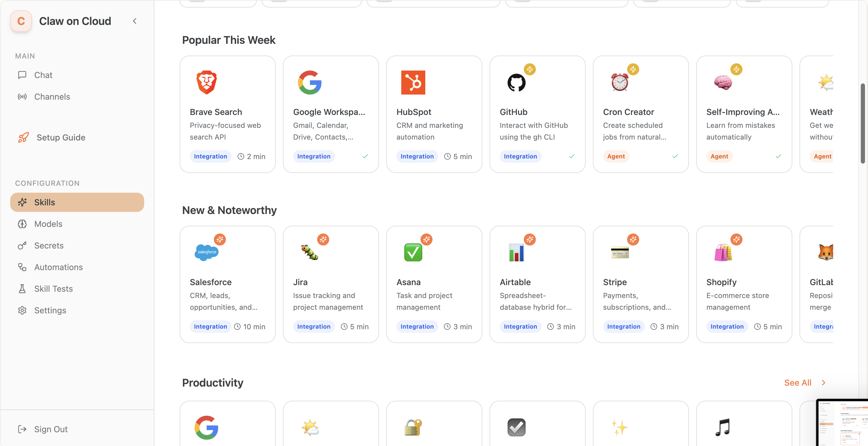Expand Productivity using the See All chevron

(823, 383)
